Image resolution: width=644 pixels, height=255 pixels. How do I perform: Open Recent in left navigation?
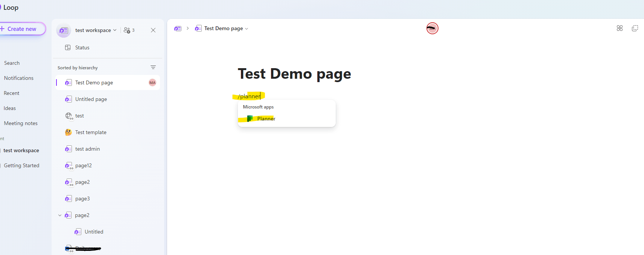[x=12, y=93]
